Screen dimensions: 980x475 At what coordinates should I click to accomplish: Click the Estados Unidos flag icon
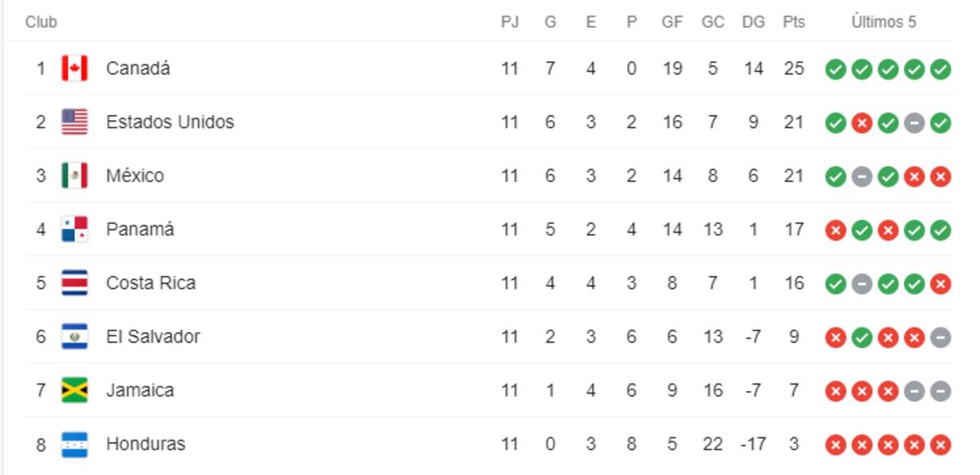(74, 122)
